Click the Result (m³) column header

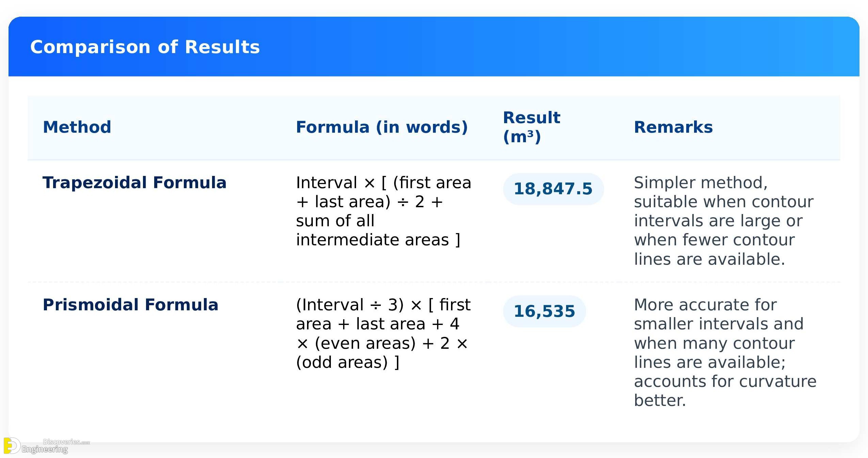click(531, 127)
